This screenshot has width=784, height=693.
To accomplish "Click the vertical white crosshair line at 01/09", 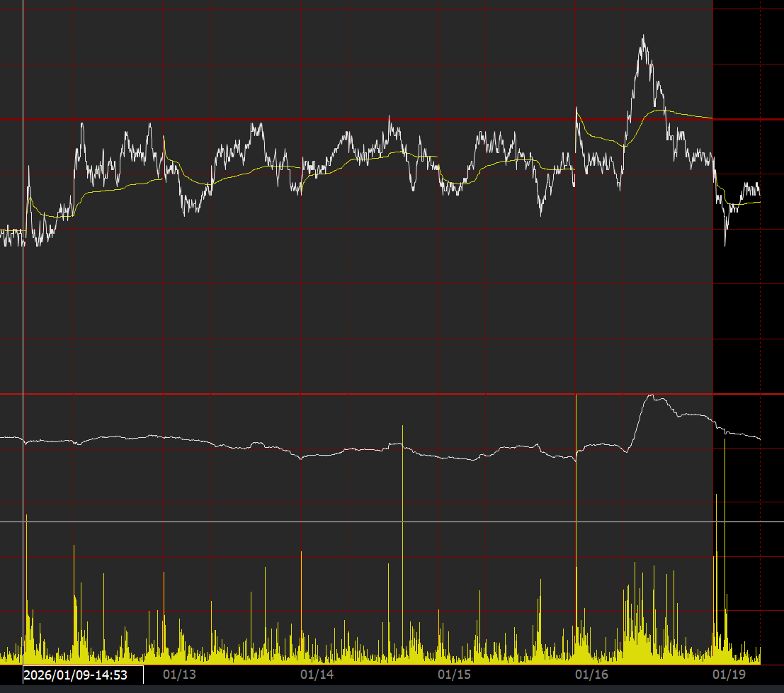I will 24,319.
